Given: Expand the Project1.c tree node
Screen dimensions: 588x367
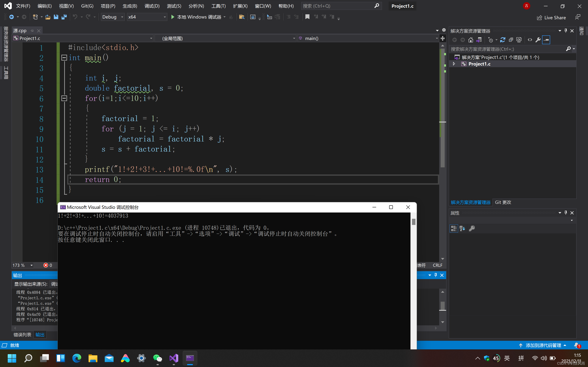Looking at the screenshot, I should 454,64.
